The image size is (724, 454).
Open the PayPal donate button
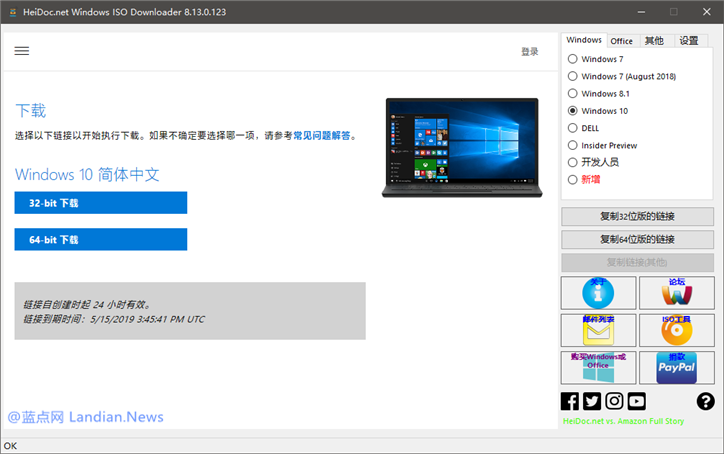[x=677, y=368]
